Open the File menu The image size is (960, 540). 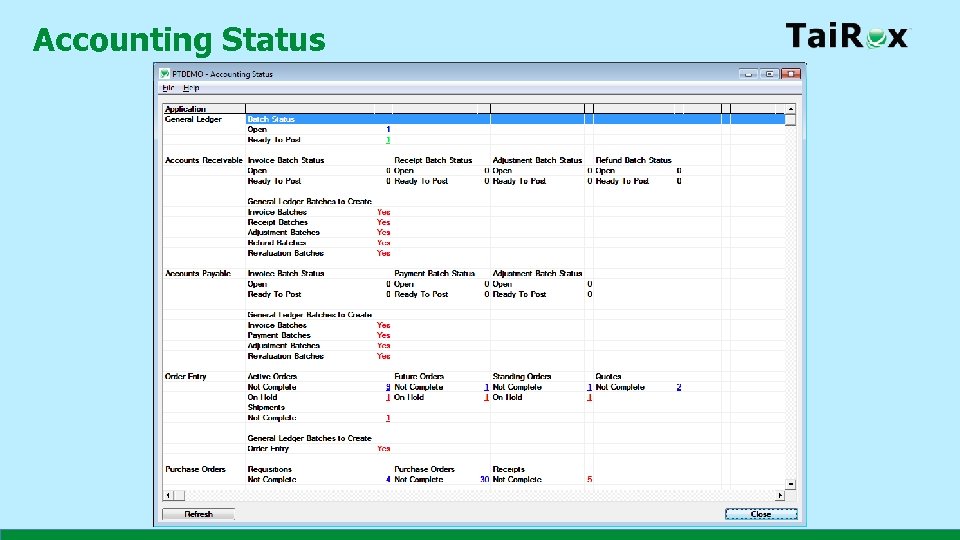(168, 88)
